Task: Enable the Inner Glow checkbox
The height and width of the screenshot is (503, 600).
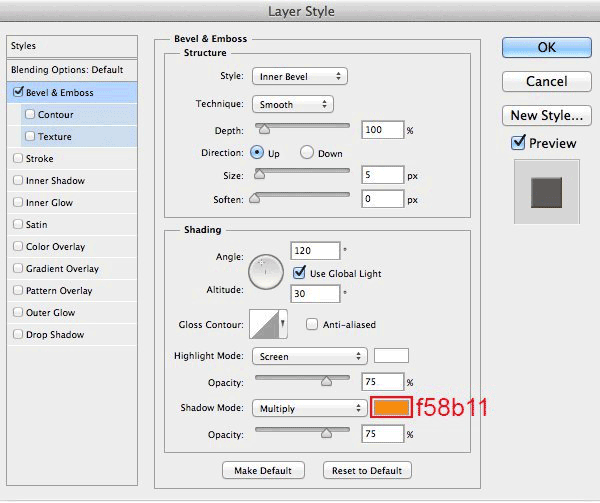Action: click(x=18, y=202)
